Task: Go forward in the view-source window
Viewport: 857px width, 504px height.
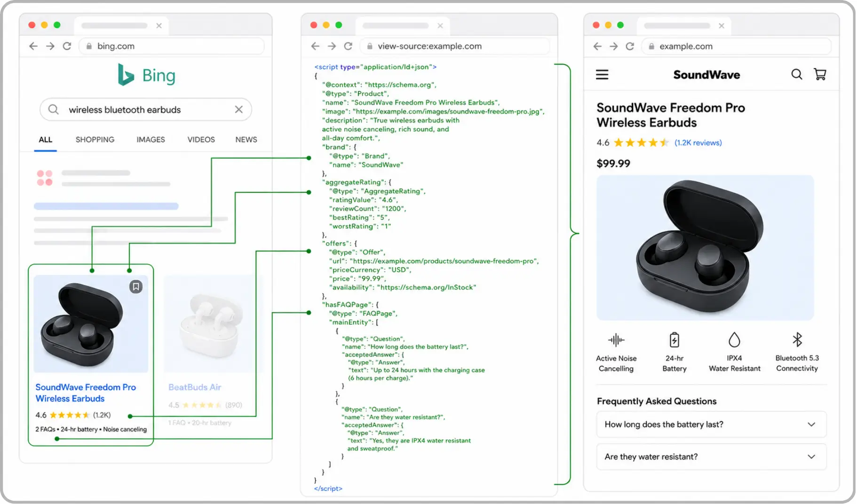Action: point(332,46)
